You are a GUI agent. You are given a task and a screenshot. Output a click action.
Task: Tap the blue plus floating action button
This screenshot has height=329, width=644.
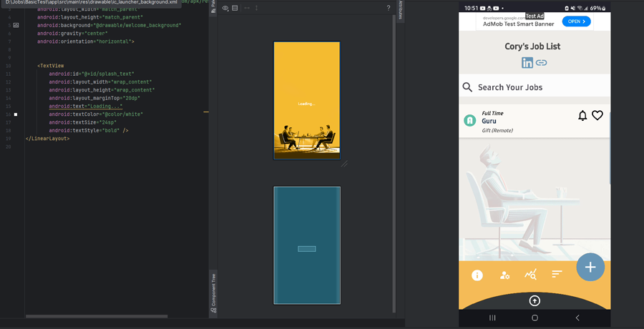tap(590, 267)
